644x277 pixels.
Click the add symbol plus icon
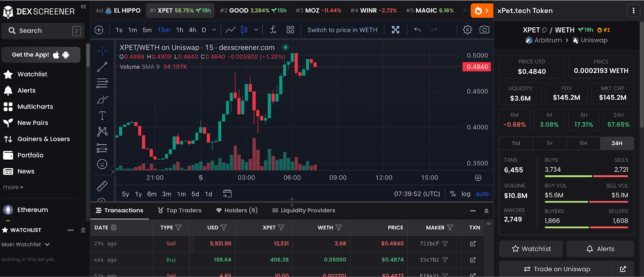[99, 30]
